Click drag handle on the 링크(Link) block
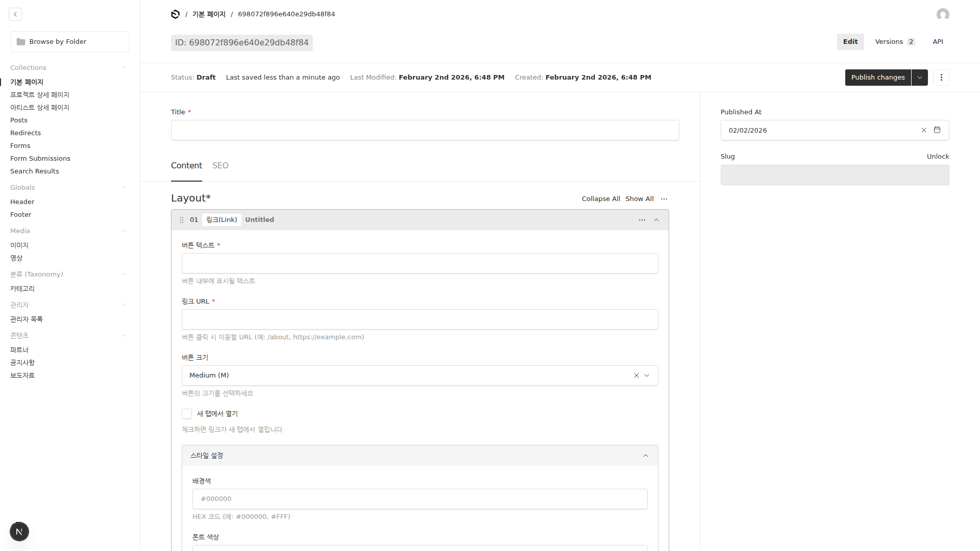This screenshot has height=551, width=980. [x=182, y=220]
